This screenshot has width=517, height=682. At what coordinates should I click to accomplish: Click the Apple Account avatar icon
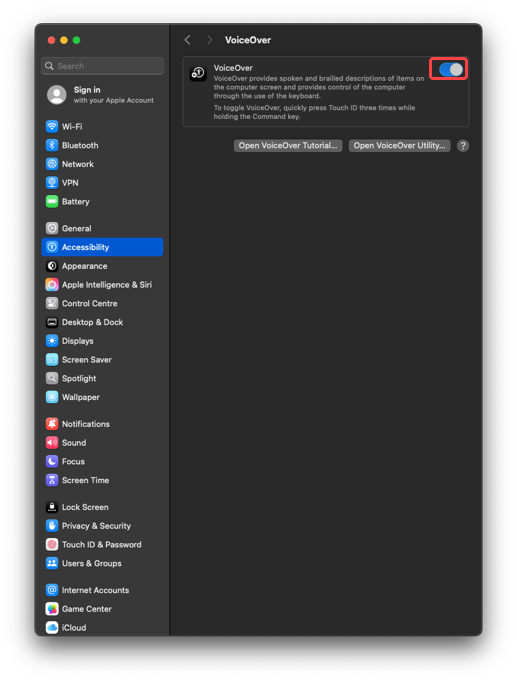pyautogui.click(x=57, y=94)
